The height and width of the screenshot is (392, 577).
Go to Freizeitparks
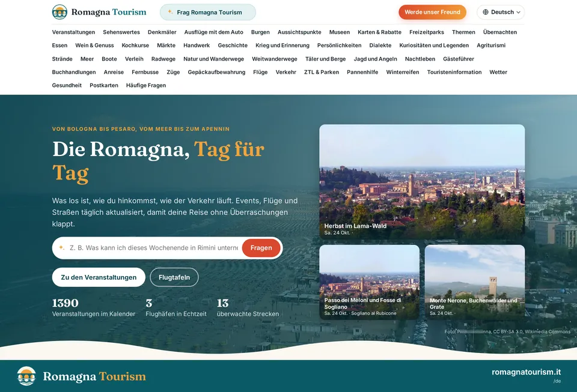click(x=427, y=32)
